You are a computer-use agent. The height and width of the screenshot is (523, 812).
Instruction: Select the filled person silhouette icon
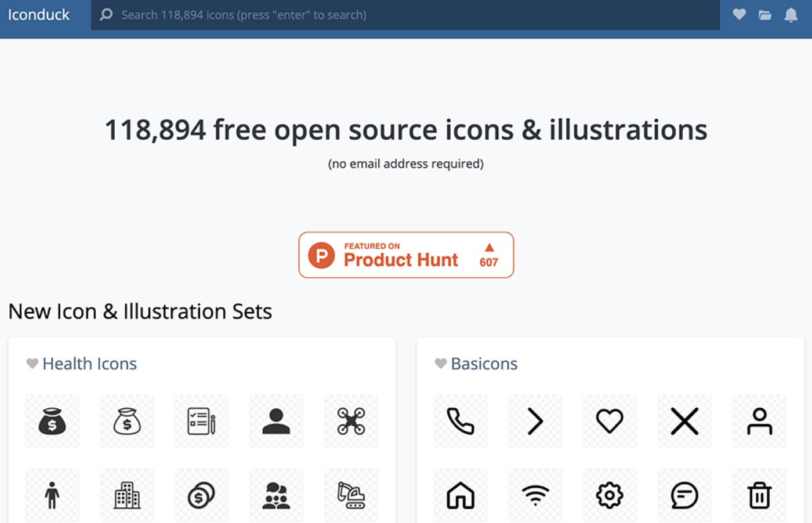click(276, 421)
